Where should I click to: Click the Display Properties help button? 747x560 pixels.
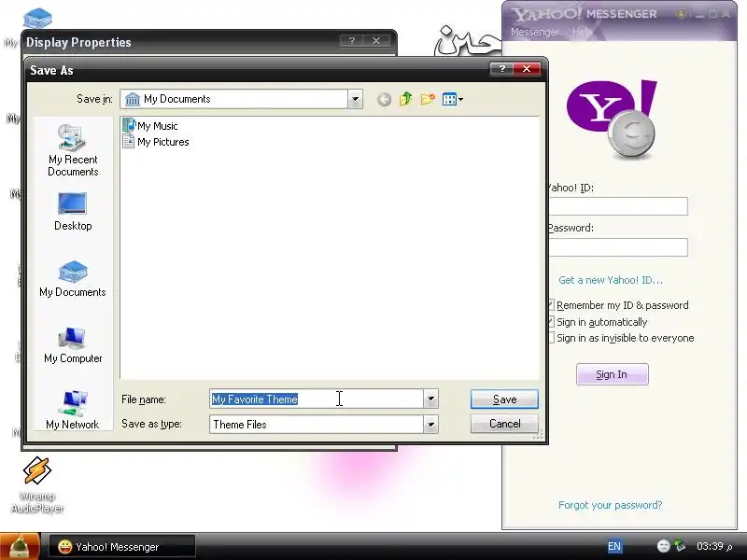coord(352,41)
